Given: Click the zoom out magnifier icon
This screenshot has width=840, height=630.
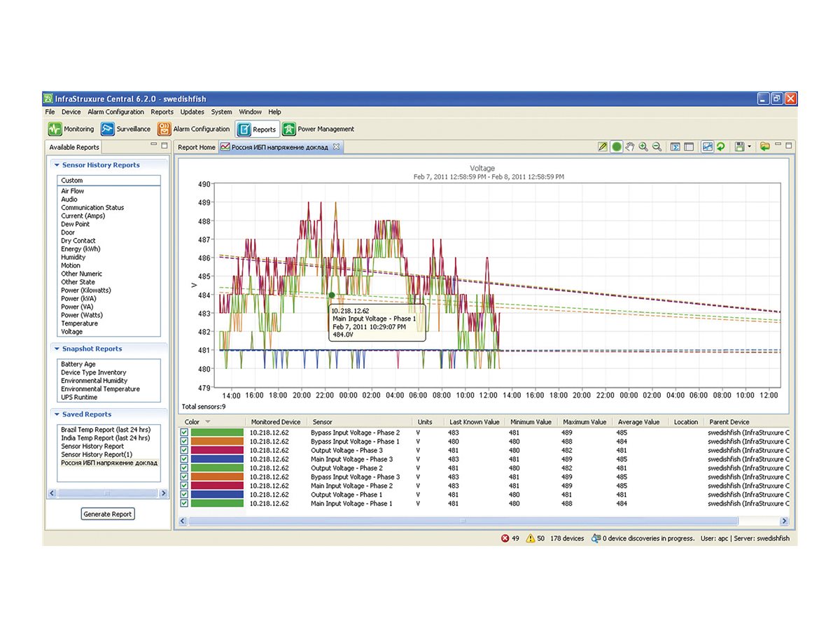Looking at the screenshot, I should [x=657, y=147].
